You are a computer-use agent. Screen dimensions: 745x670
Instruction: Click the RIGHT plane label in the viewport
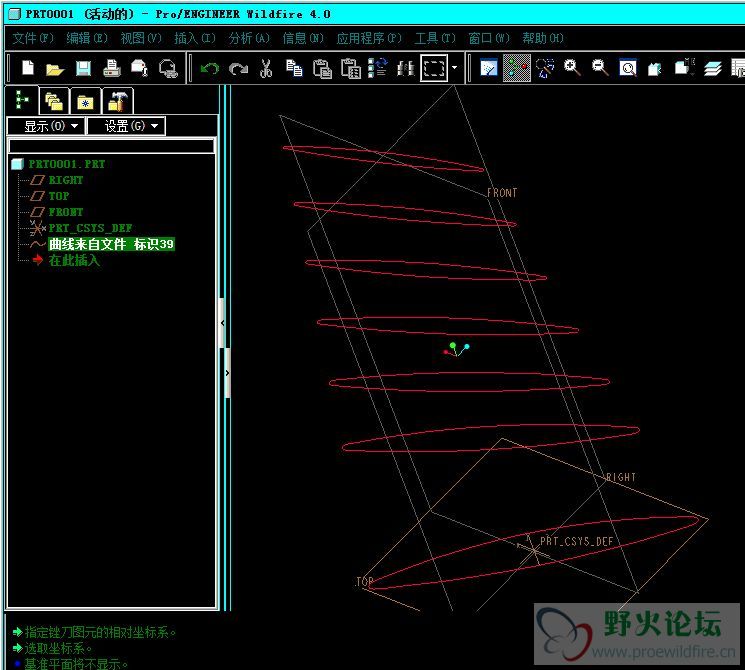(621, 477)
